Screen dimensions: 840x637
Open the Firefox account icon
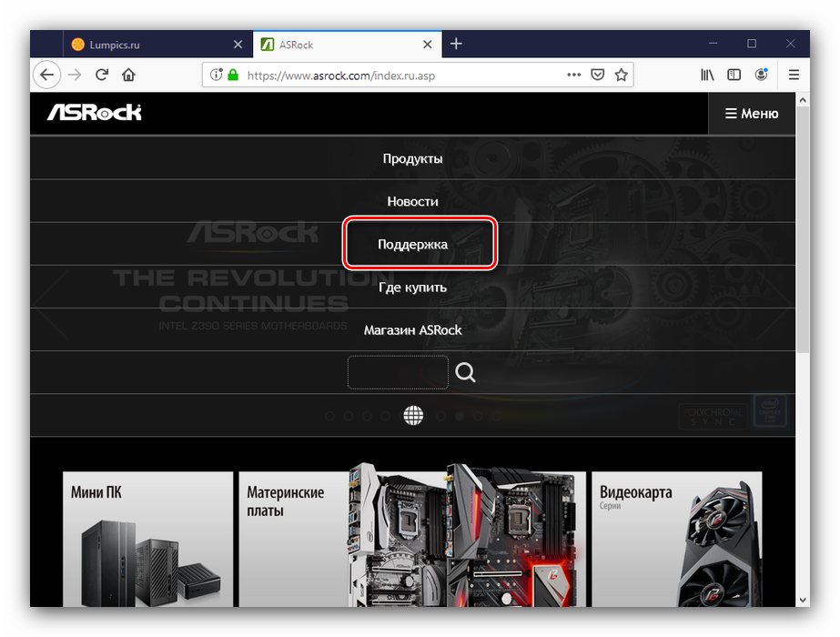[x=761, y=75]
